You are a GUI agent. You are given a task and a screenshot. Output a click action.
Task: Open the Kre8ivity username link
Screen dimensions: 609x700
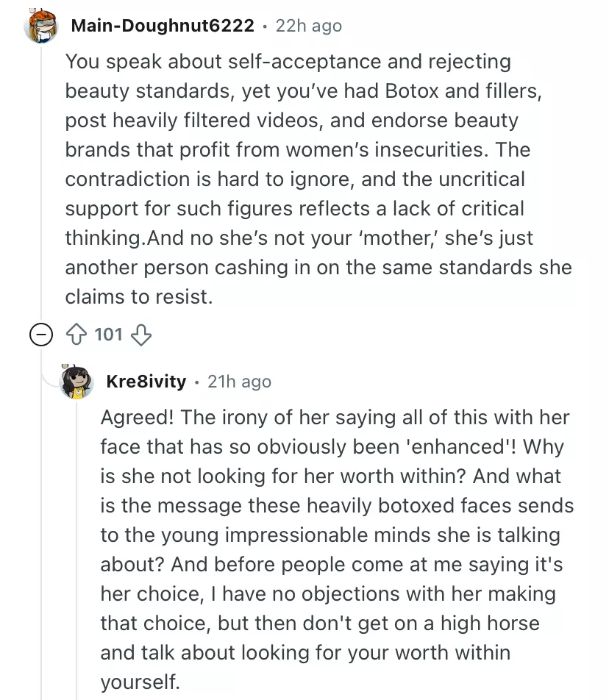coord(146,382)
